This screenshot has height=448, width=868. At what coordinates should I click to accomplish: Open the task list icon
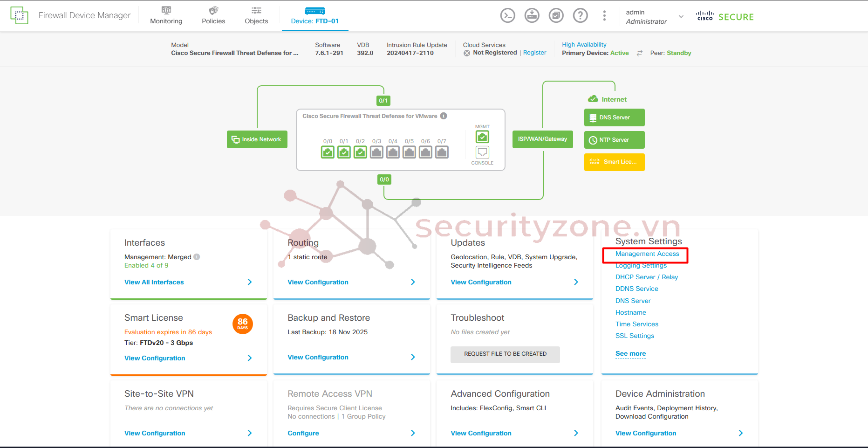point(556,16)
